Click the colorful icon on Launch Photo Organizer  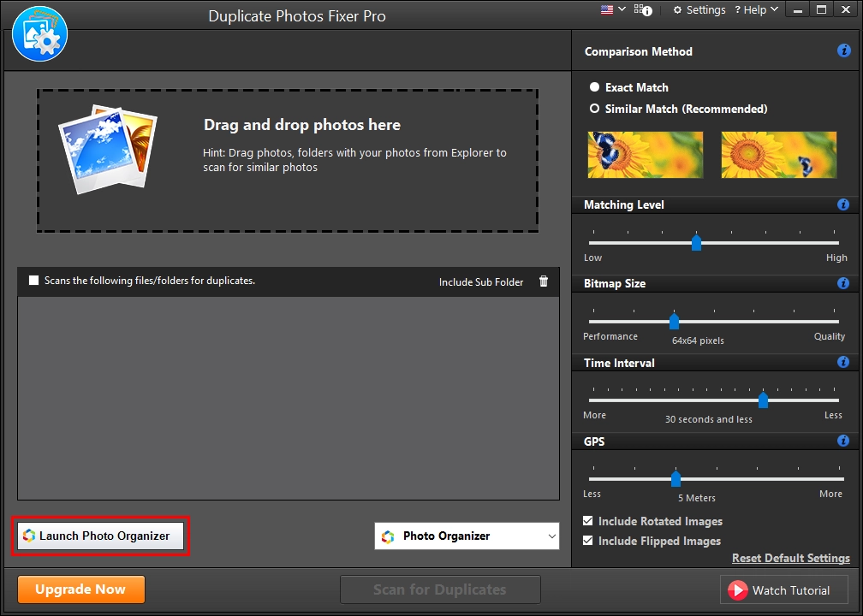tap(29, 536)
